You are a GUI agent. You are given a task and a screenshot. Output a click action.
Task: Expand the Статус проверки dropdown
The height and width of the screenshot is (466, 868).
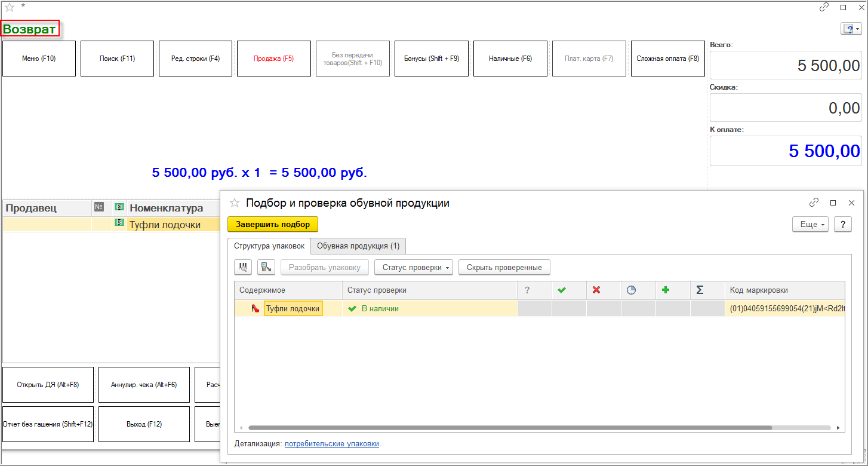pos(414,268)
